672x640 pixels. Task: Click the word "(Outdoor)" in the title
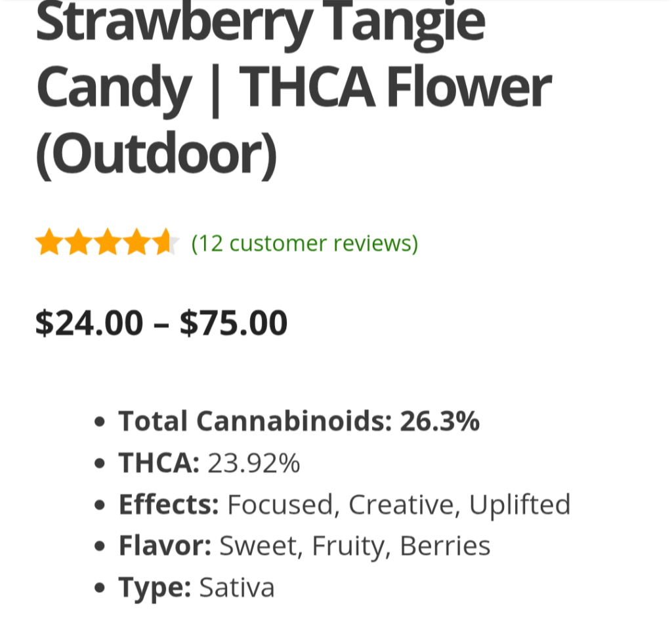(x=156, y=155)
